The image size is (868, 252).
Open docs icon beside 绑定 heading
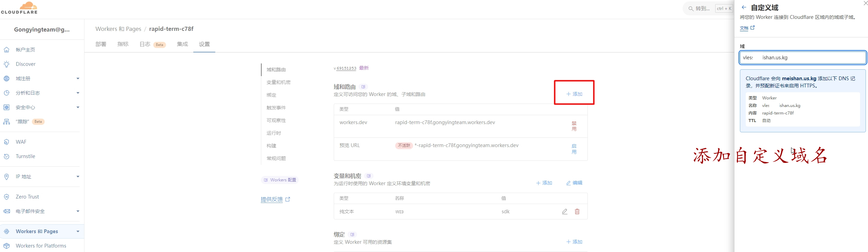[352, 235]
